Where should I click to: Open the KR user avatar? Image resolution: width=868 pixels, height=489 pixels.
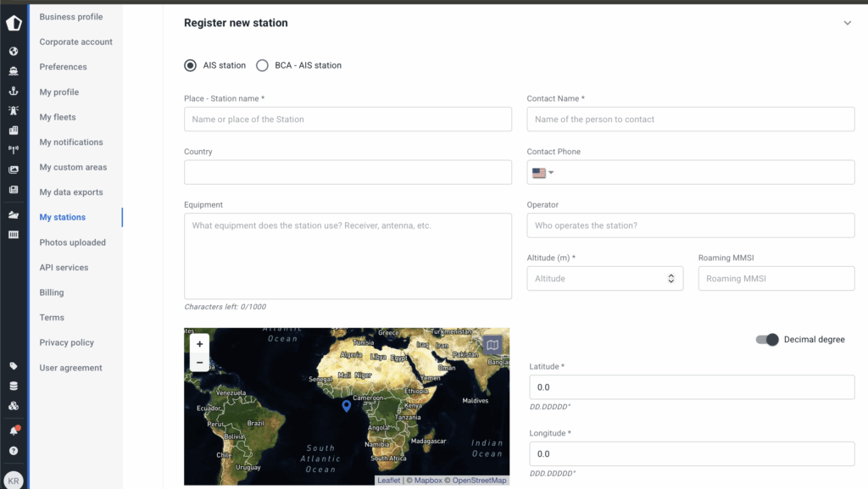tap(14, 479)
